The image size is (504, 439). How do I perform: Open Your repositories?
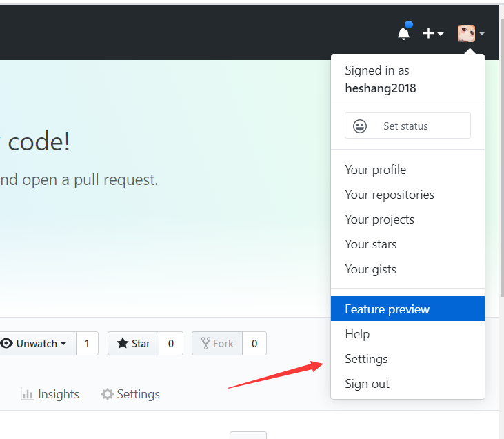(407, 195)
